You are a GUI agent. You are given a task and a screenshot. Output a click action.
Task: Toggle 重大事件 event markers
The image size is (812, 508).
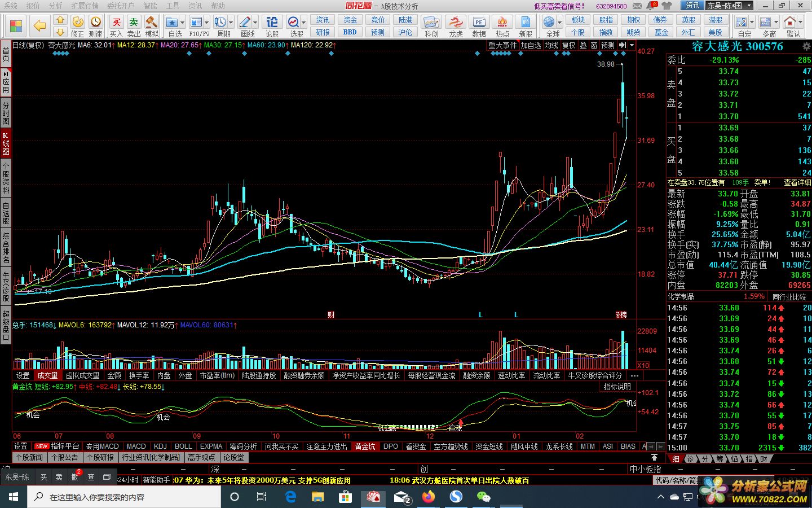click(502, 45)
